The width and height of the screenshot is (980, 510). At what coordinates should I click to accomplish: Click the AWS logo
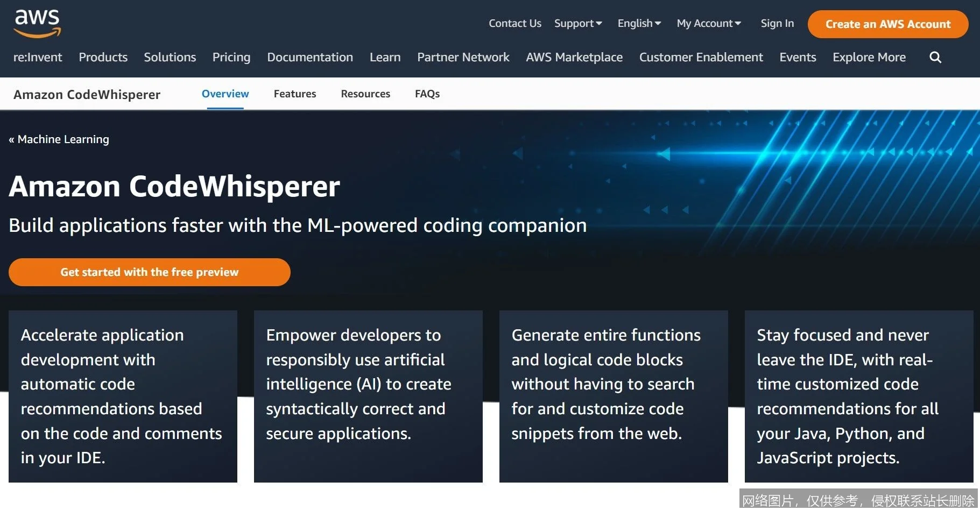click(x=37, y=24)
